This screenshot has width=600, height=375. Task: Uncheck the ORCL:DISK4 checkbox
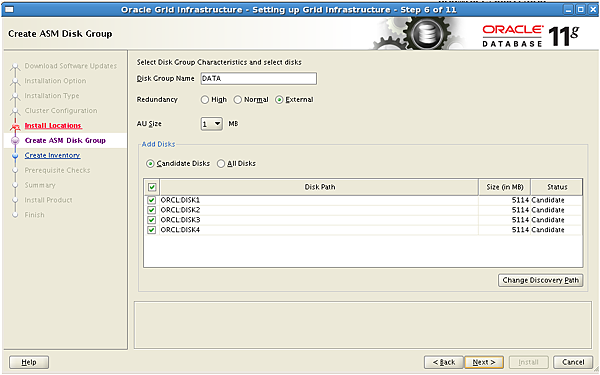coord(152,230)
